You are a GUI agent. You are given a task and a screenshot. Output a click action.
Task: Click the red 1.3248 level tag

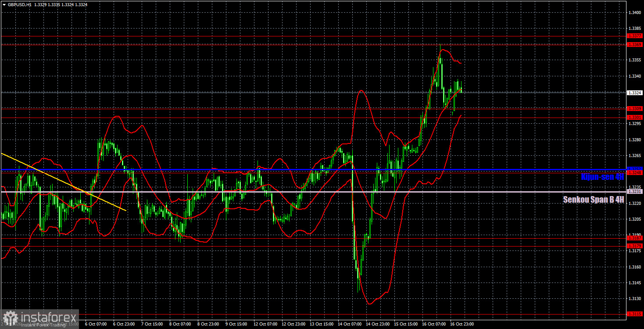click(635, 173)
